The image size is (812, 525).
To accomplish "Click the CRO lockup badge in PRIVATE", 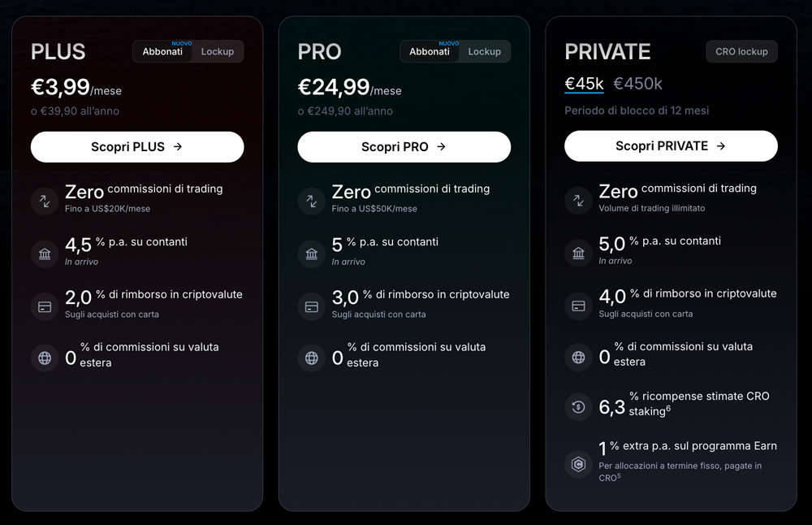I will (x=741, y=51).
